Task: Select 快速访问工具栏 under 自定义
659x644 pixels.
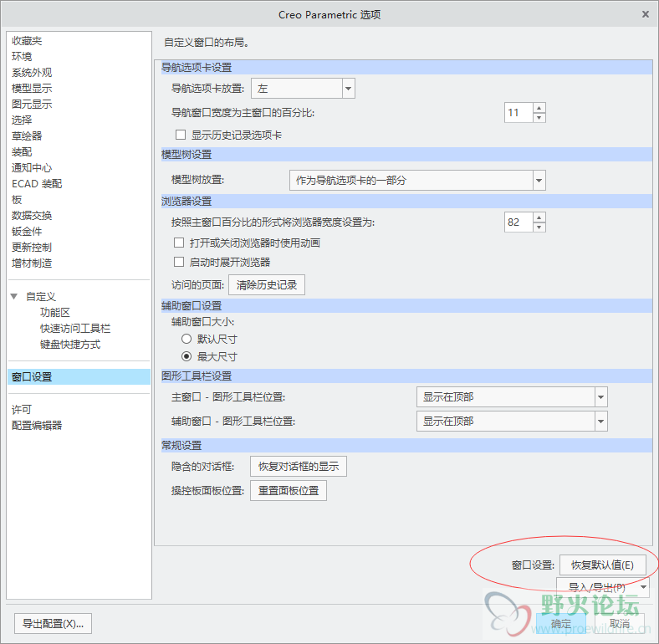Action: (75, 329)
